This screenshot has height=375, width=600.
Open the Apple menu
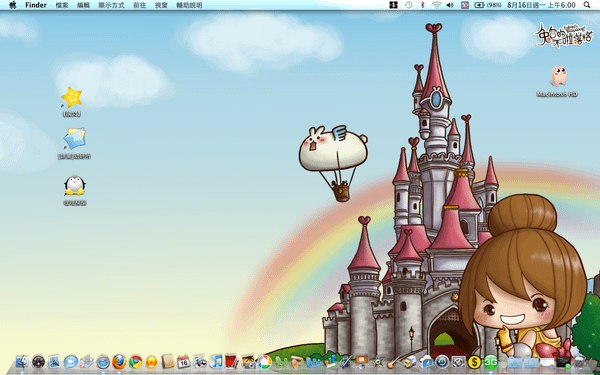(13, 5)
